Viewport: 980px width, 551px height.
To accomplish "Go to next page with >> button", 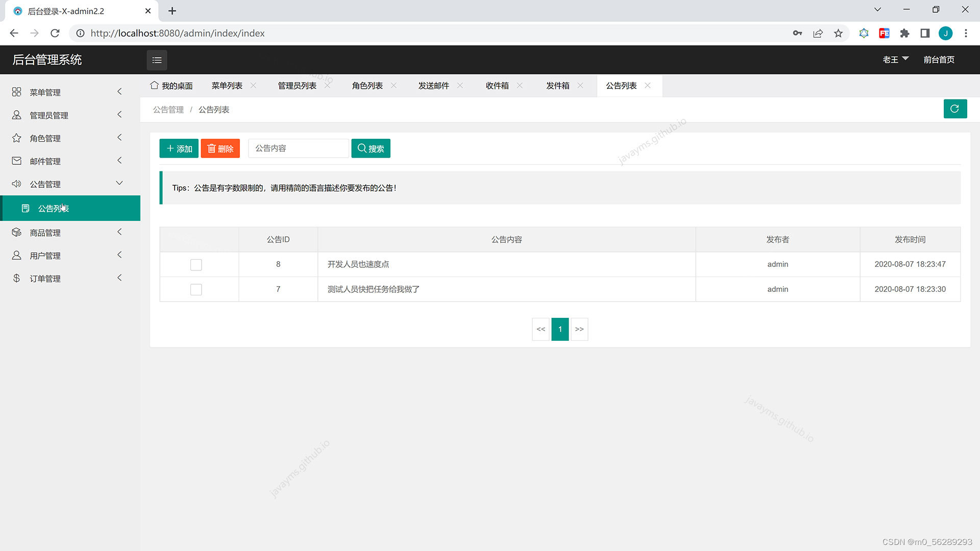I will coord(579,329).
